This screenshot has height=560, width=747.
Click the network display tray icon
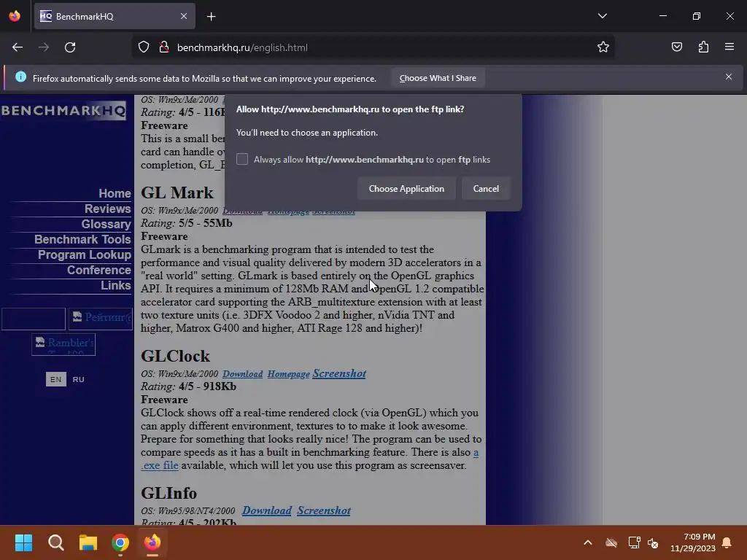(x=634, y=542)
